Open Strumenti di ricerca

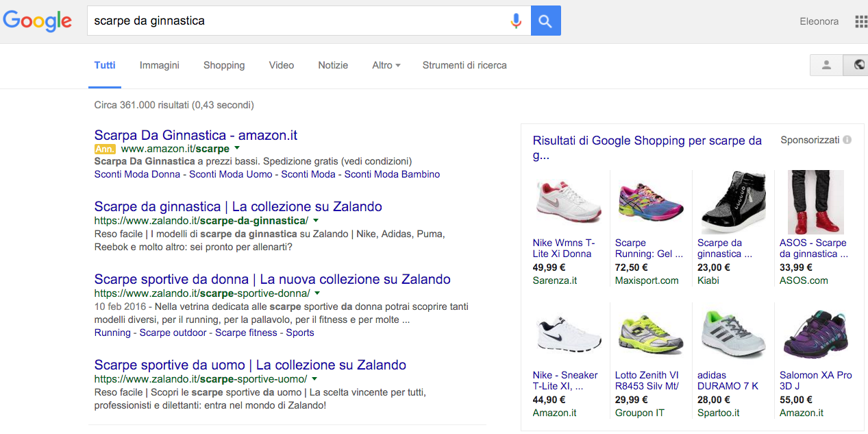(464, 65)
